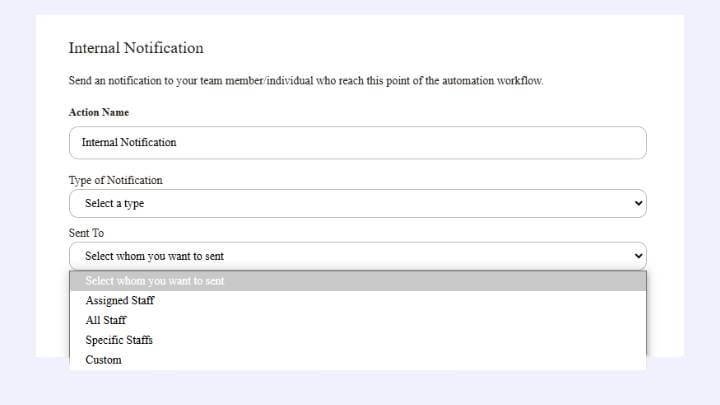
Task: Click the 'Type of Notification' label
Action: [x=115, y=180]
